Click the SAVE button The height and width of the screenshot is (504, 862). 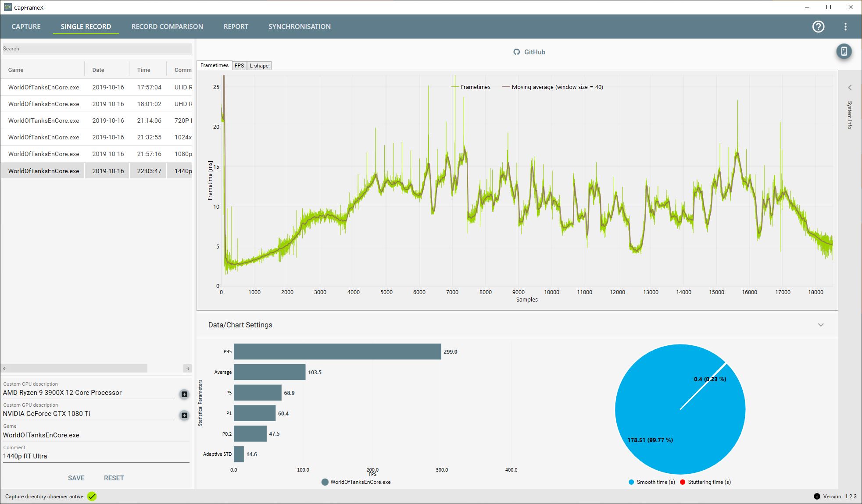click(x=76, y=478)
